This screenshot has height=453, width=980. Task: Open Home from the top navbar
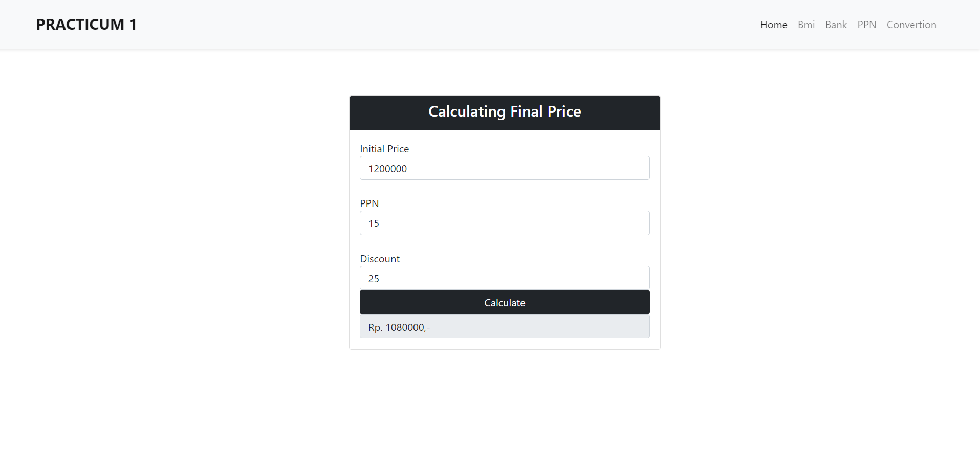(773, 25)
